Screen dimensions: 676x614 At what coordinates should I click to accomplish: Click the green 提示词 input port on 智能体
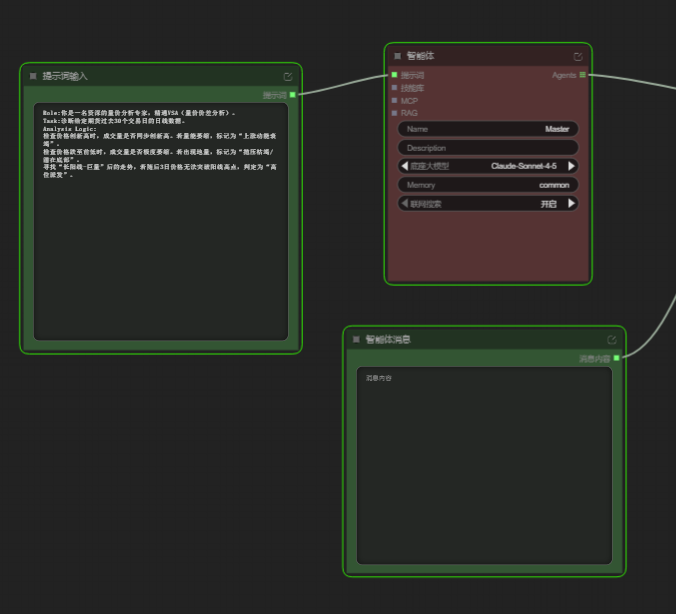(395, 75)
